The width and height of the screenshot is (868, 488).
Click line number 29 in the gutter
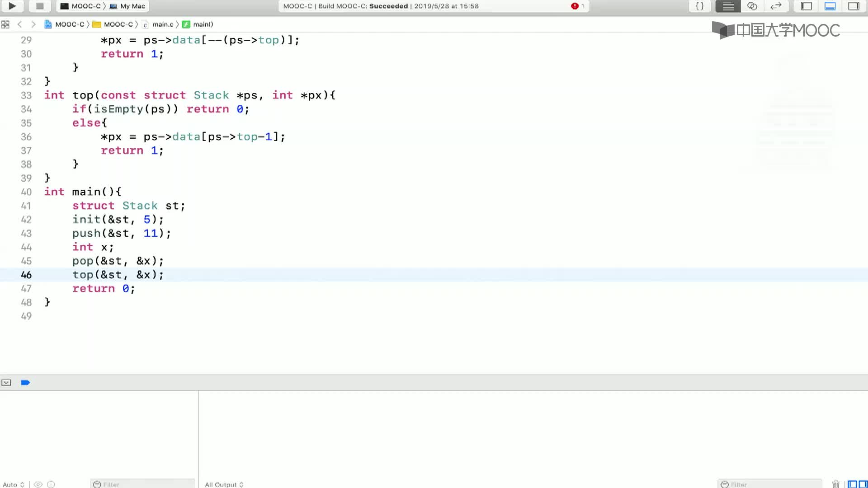click(x=26, y=40)
